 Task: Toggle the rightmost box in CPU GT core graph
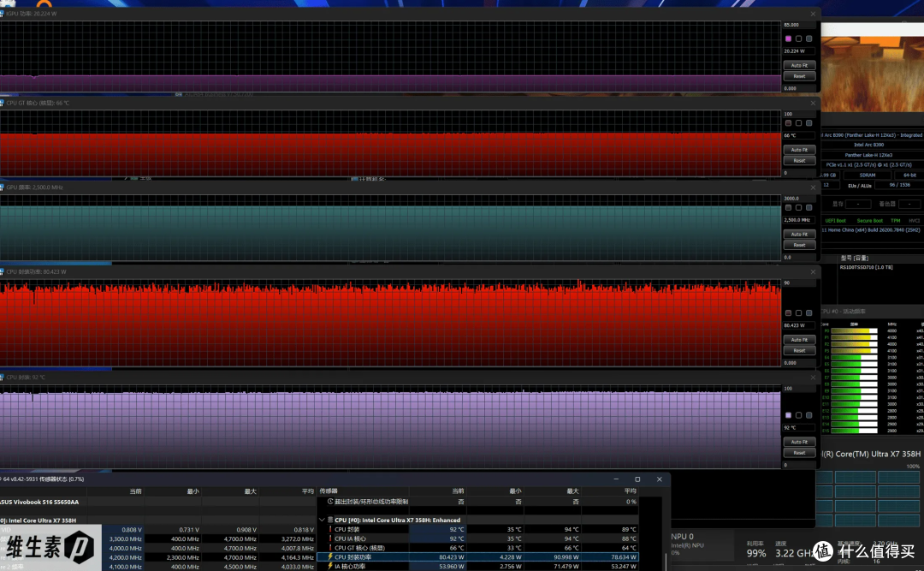click(x=809, y=123)
